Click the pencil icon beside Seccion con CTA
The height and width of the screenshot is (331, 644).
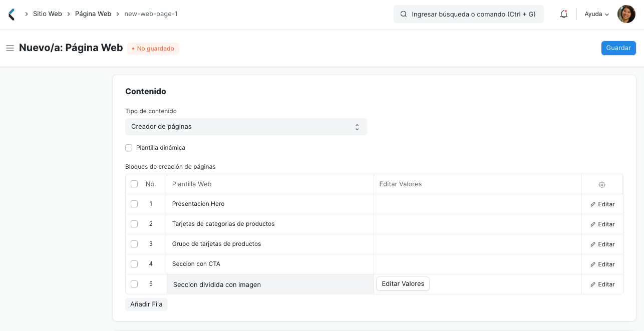[x=592, y=264]
